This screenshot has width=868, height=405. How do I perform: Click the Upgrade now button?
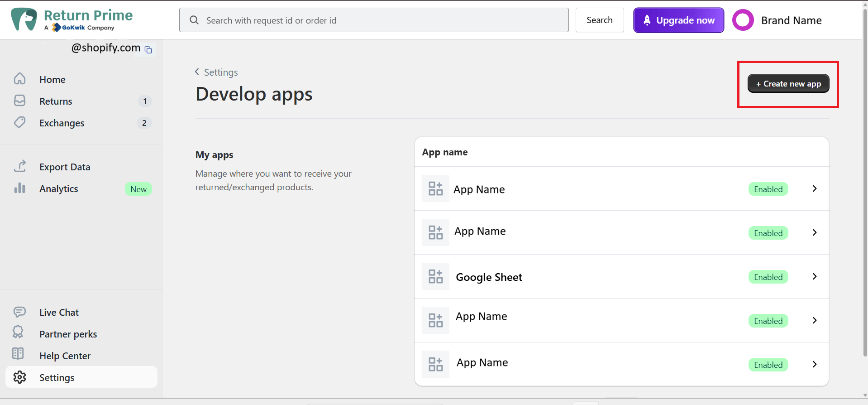(x=678, y=20)
